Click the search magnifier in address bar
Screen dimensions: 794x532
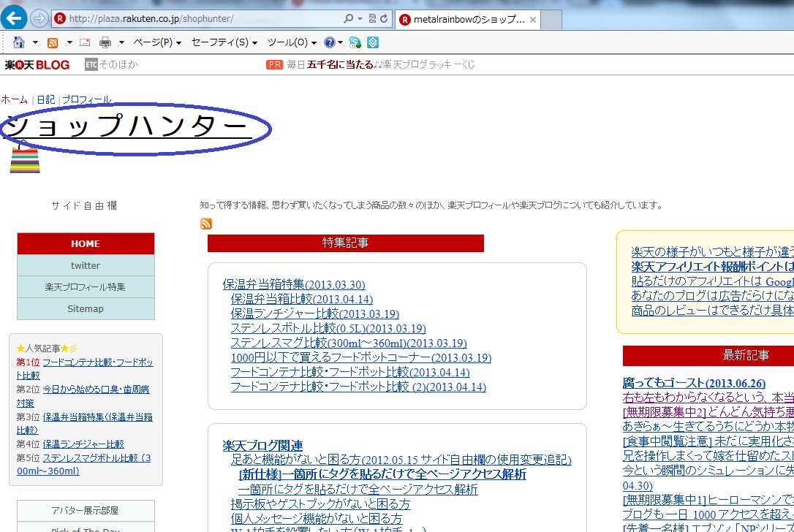point(348,18)
